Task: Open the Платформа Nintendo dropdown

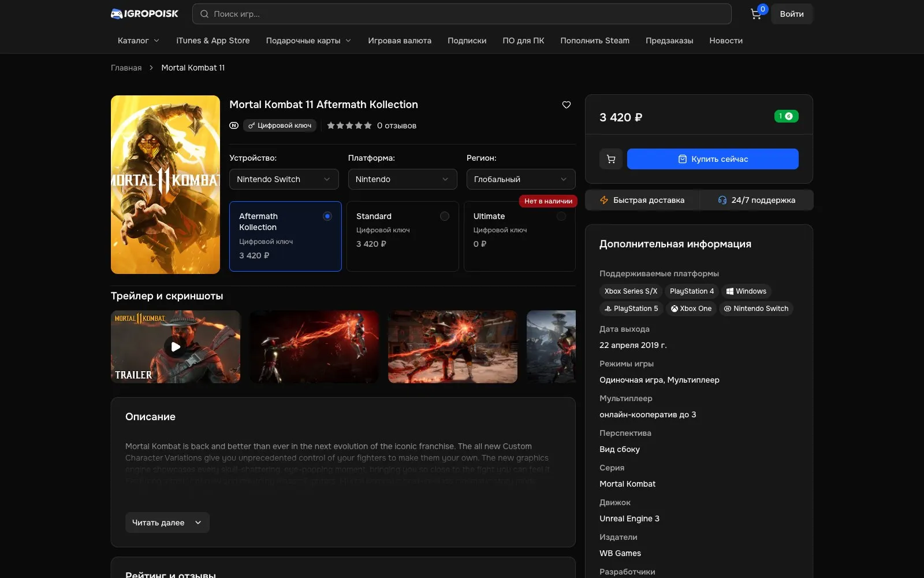Action: tap(403, 179)
